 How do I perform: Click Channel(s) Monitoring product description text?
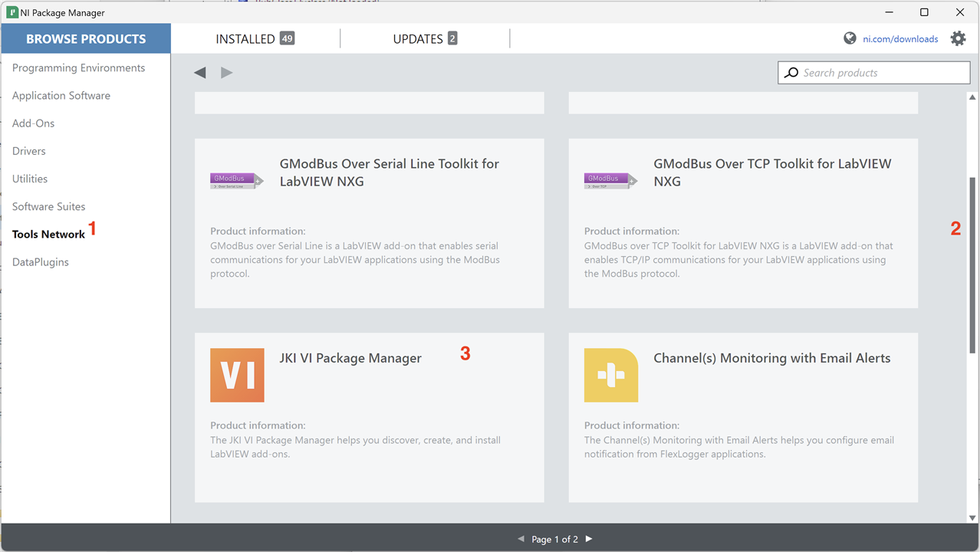point(739,447)
